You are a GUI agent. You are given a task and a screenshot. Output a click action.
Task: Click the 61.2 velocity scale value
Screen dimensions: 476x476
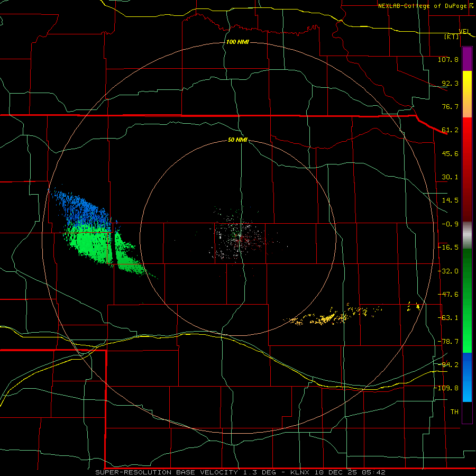pos(450,130)
